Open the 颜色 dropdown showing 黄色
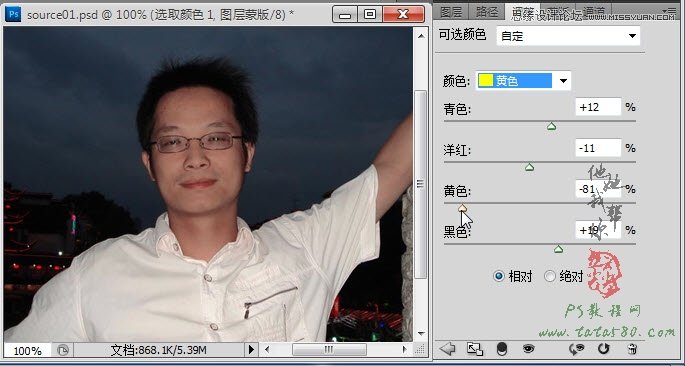 tap(523, 80)
